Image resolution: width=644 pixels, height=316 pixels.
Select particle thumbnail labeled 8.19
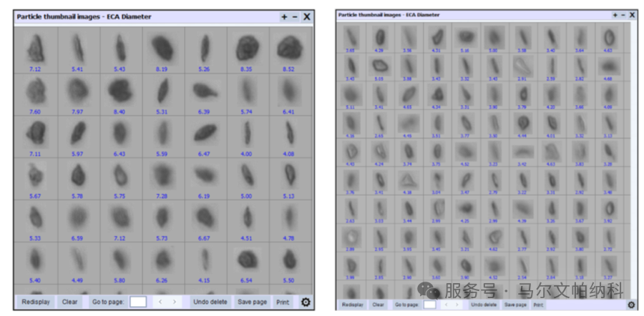point(163,49)
